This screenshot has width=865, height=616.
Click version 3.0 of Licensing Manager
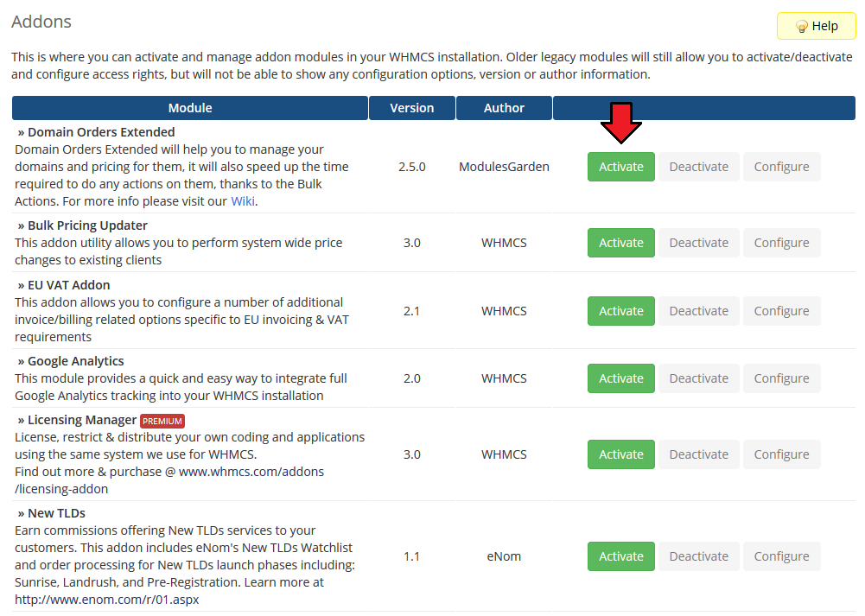tap(411, 454)
